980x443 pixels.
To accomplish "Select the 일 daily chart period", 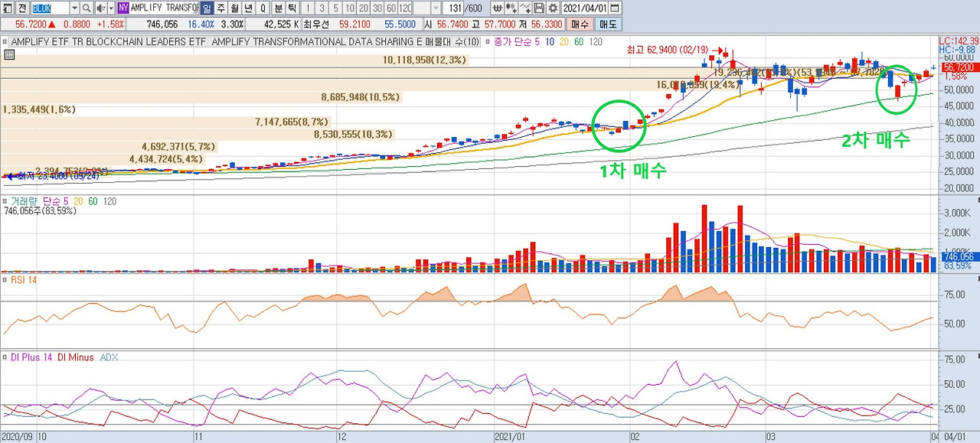I will click(207, 8).
